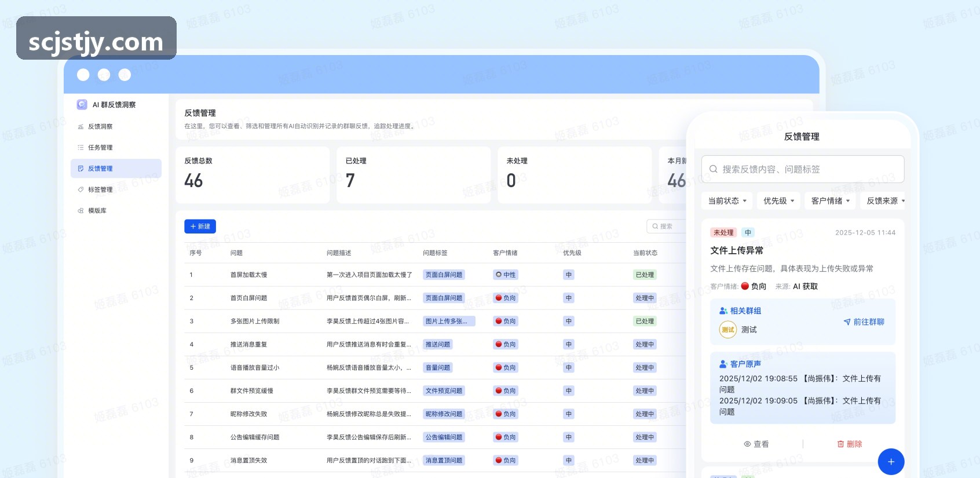Click the 文件上传异常 card title
The width and height of the screenshot is (980, 478).
pos(737,251)
